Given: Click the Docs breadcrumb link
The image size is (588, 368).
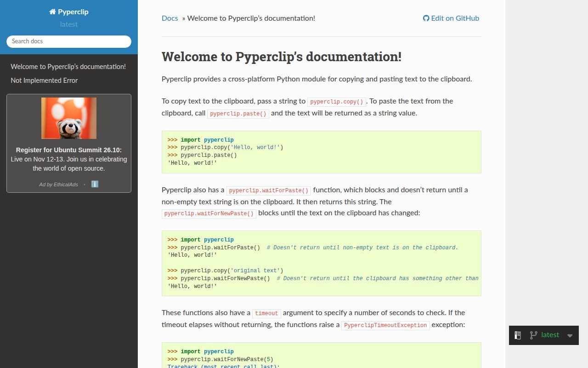Looking at the screenshot, I should [x=170, y=18].
